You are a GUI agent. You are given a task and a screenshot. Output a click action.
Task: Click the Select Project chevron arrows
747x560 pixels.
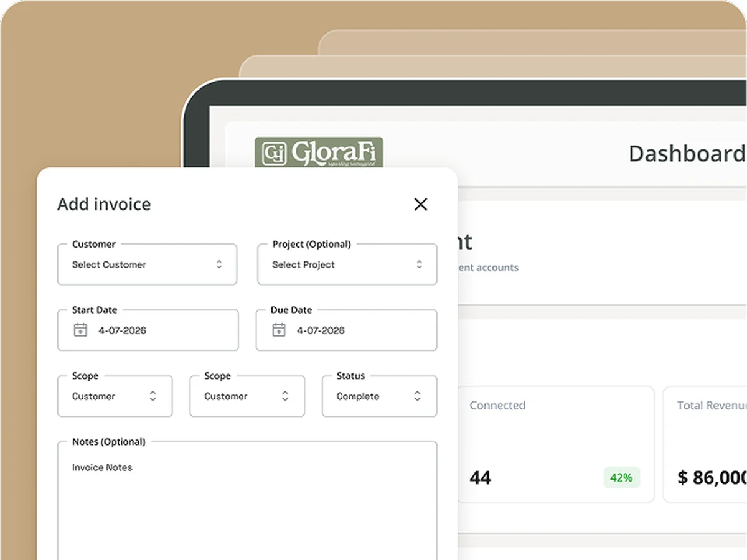pos(420,264)
